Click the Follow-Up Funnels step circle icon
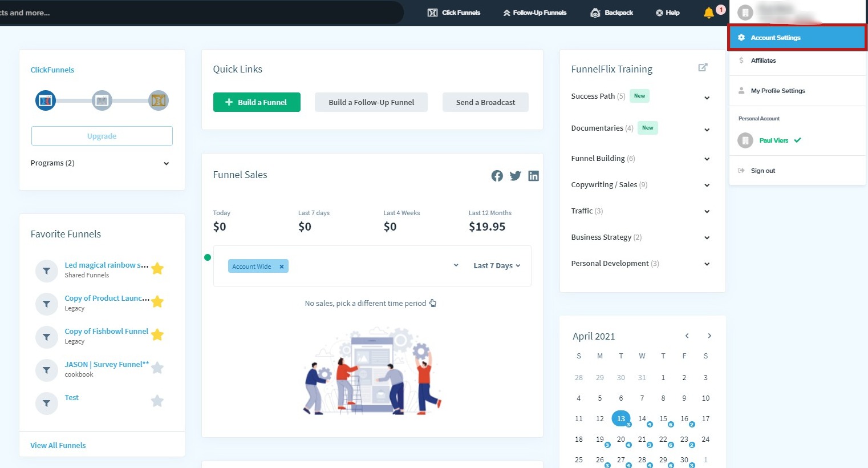Image resolution: width=868 pixels, height=468 pixels. [x=102, y=100]
